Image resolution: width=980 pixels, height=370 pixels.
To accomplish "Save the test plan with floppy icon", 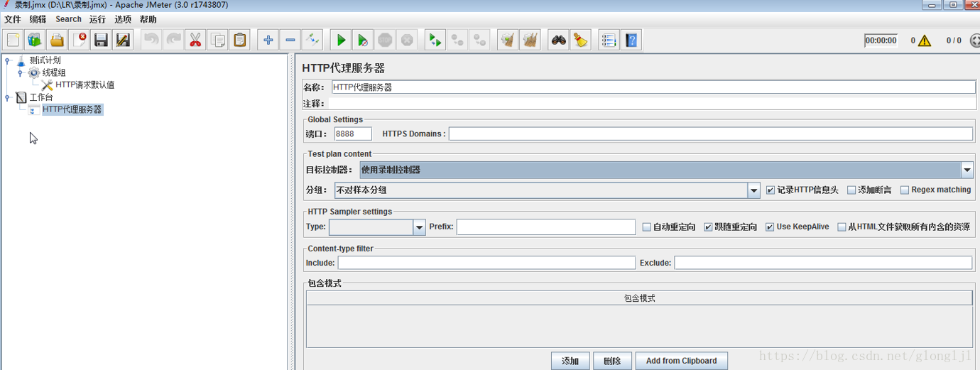I will point(101,40).
